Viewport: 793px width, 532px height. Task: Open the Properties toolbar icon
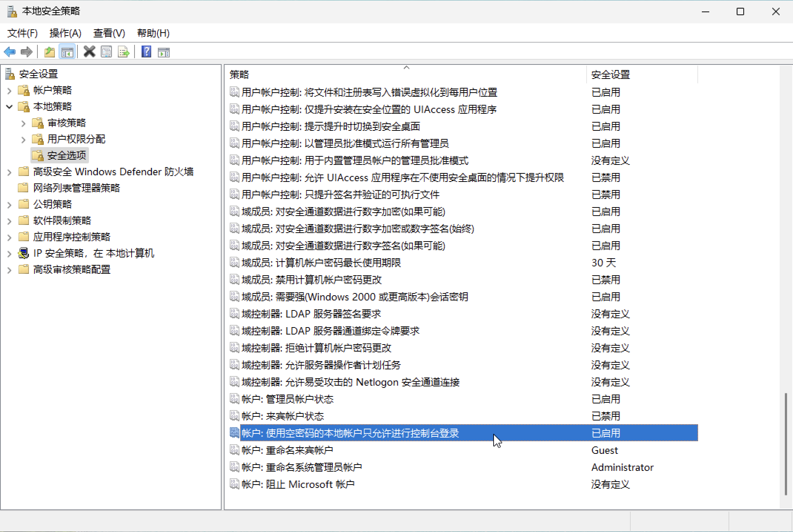(106, 52)
